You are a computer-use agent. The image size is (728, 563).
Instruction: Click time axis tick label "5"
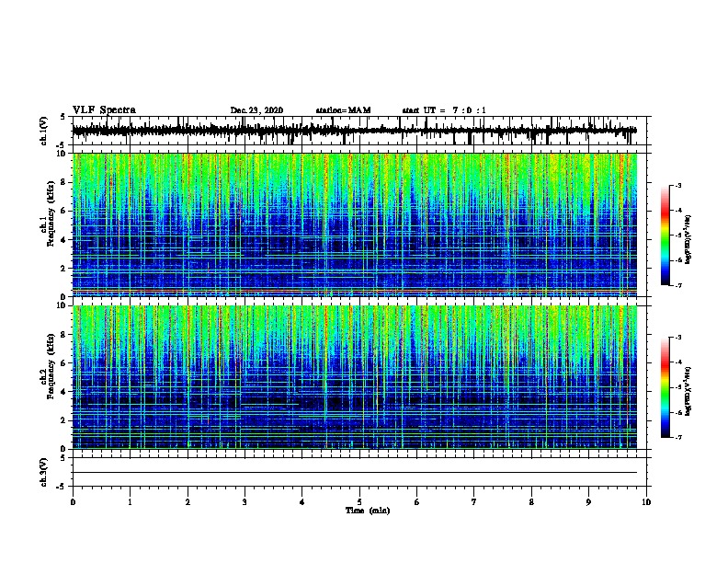click(x=359, y=501)
